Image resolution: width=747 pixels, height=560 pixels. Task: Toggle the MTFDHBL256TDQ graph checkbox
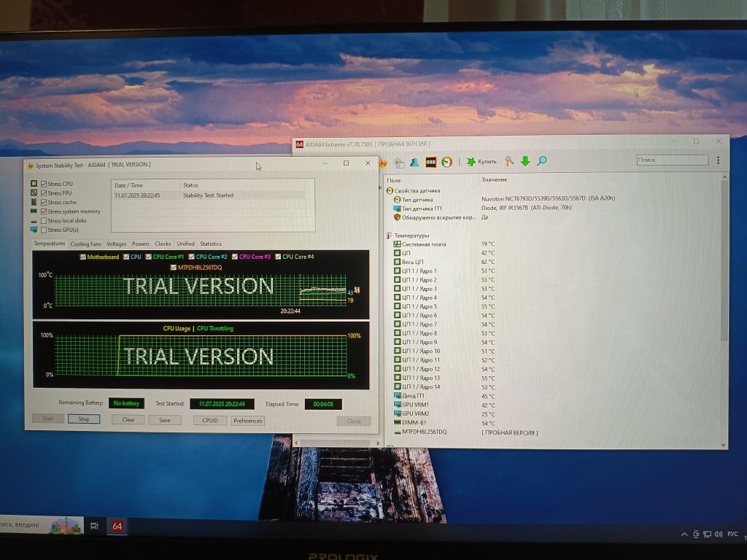click(x=174, y=268)
